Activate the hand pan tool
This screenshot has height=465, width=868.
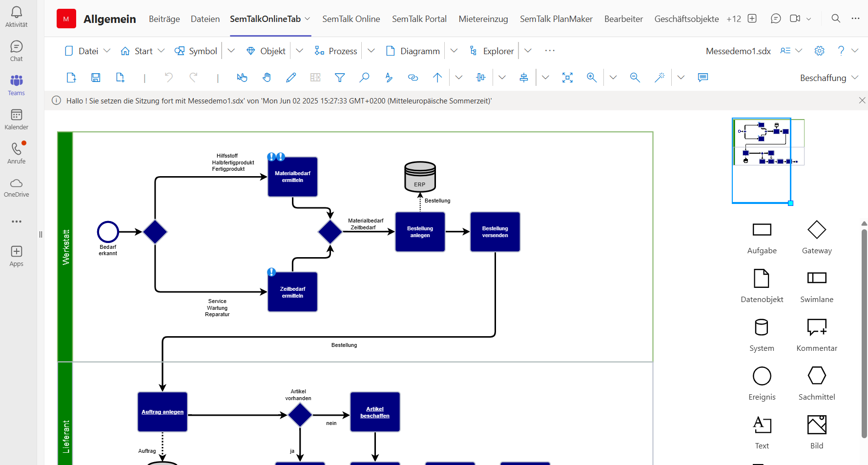pos(267,77)
